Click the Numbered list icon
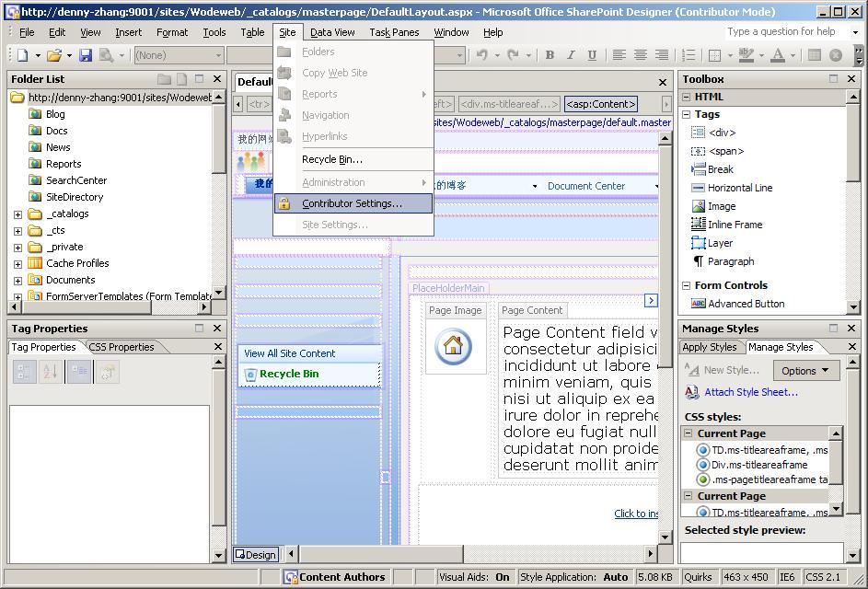Viewport: 868px width, 589px height. click(x=689, y=55)
